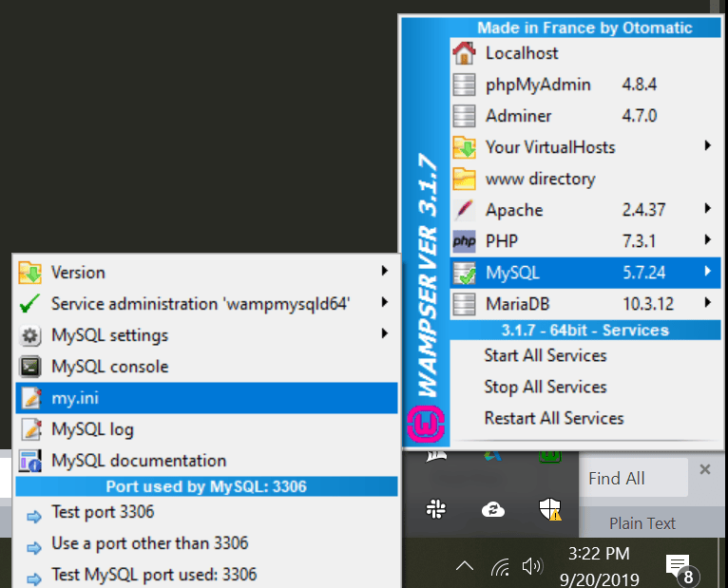Click the www directory folder icon
The width and height of the screenshot is (728, 588).
pyautogui.click(x=465, y=179)
